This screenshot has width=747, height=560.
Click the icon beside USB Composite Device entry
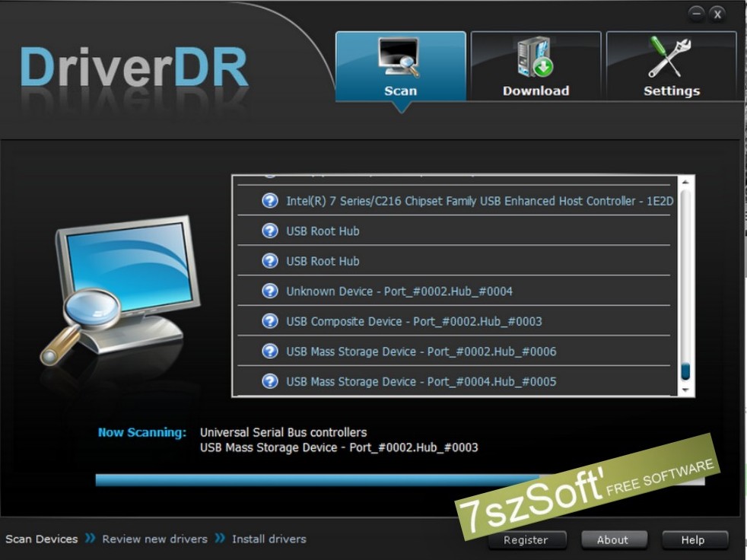pyautogui.click(x=270, y=321)
